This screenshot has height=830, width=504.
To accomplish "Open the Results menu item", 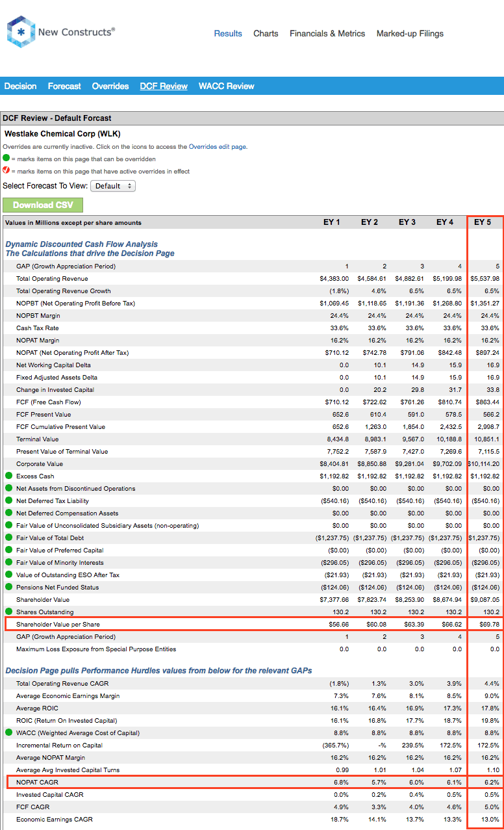I will (x=228, y=34).
